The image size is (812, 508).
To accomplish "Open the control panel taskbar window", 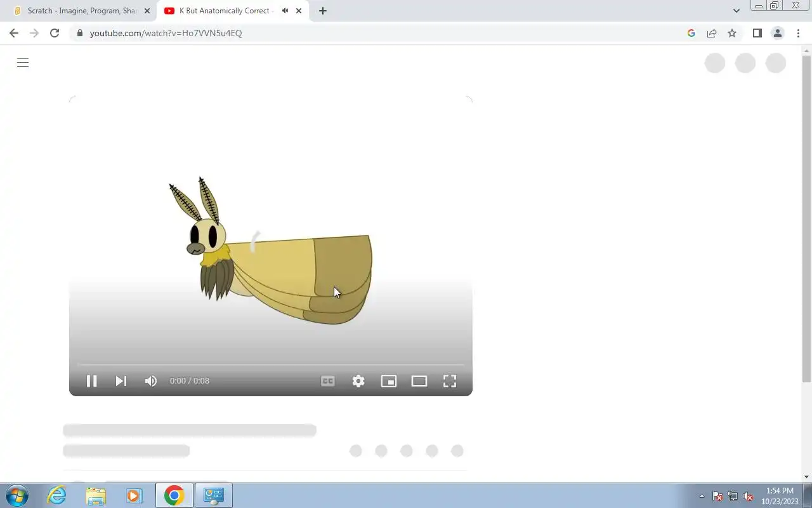I will (x=214, y=495).
